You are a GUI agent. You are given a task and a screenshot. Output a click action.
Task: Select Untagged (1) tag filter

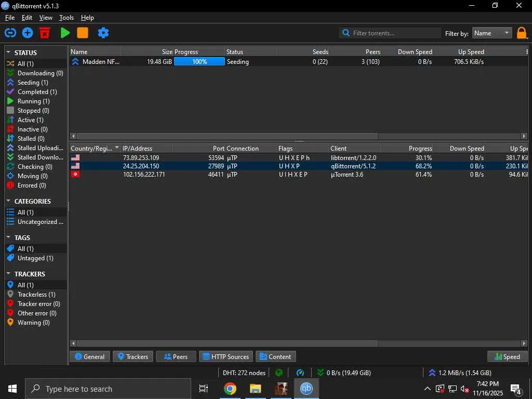pos(36,258)
